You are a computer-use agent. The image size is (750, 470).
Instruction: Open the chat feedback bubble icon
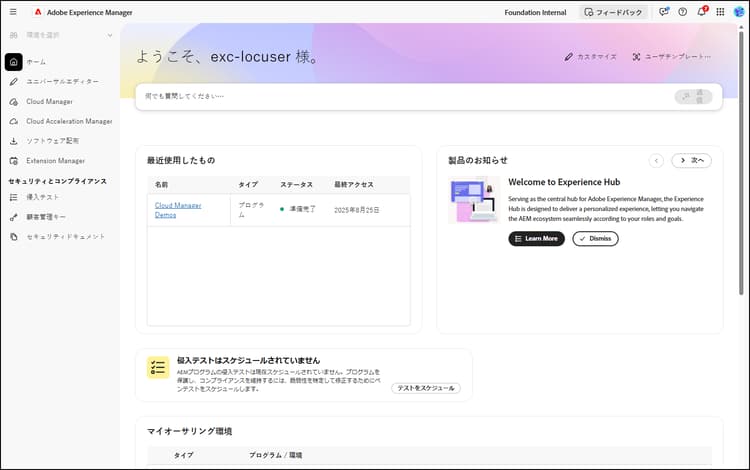tap(663, 12)
